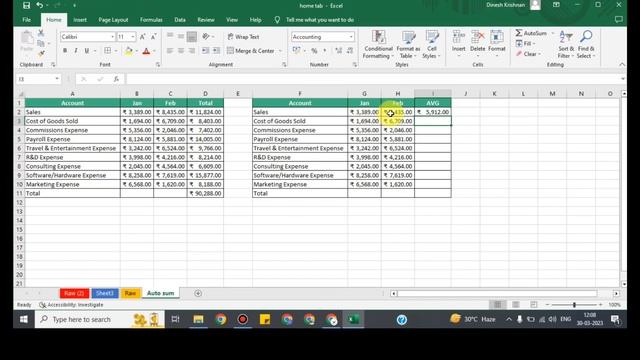Screen dimensions: 640x360
Task: Click the Insert Function fx icon
Action: tap(116, 79)
